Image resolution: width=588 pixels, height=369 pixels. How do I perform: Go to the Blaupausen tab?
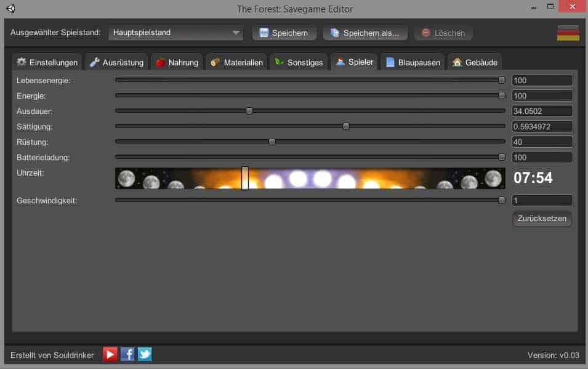tap(413, 62)
